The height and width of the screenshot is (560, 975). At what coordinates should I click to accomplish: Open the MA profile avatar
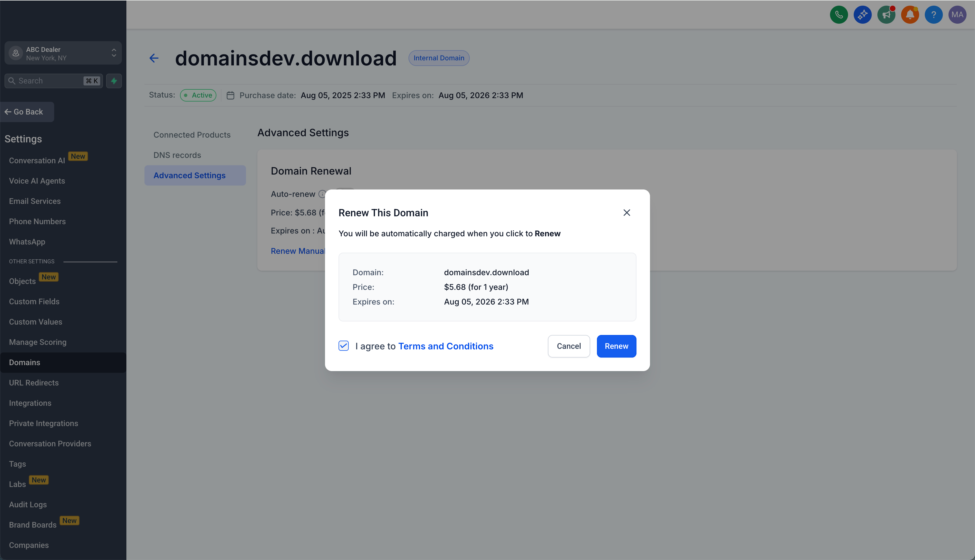coord(958,15)
